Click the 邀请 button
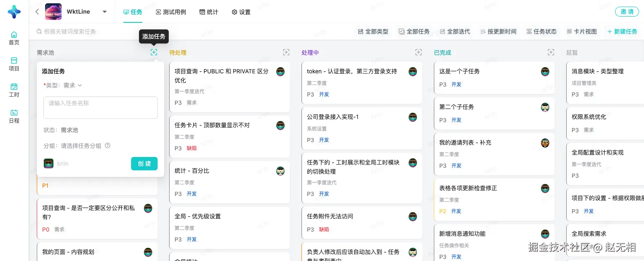Screen dimensions: 644x261 [627, 12]
